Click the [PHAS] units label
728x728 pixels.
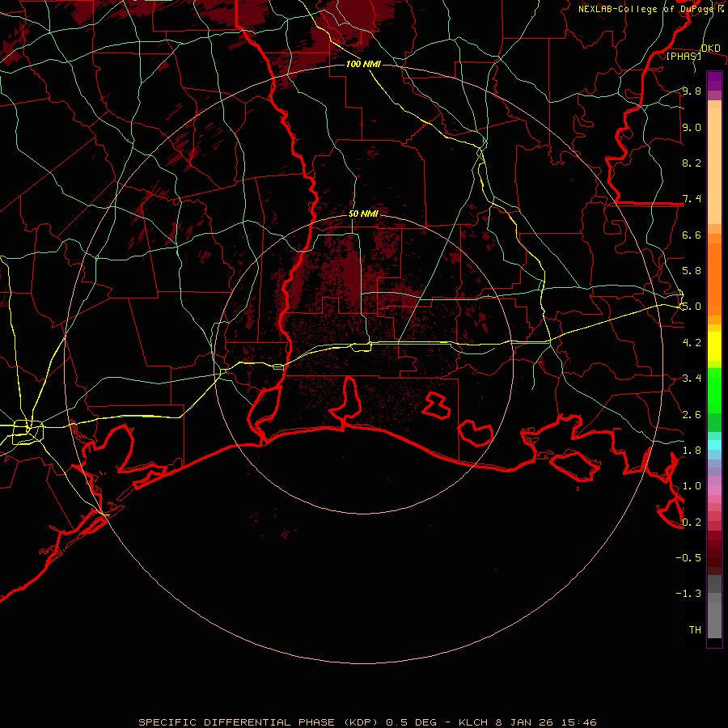pos(684,56)
